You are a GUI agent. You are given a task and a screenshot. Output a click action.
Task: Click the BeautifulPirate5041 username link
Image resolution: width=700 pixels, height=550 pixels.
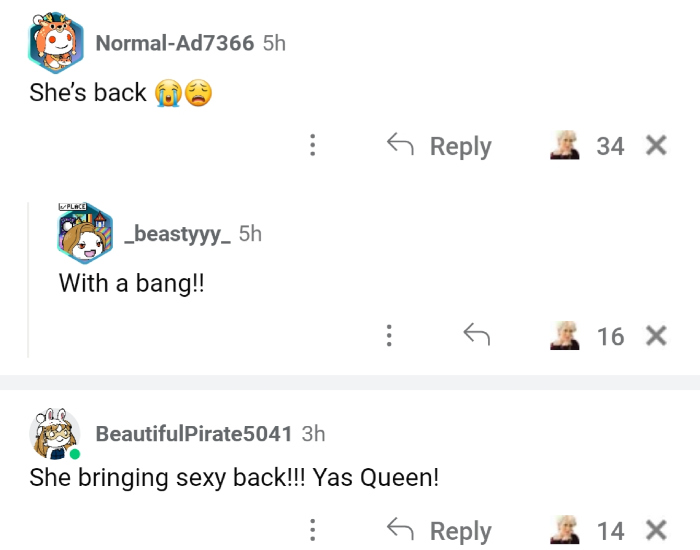(x=193, y=434)
